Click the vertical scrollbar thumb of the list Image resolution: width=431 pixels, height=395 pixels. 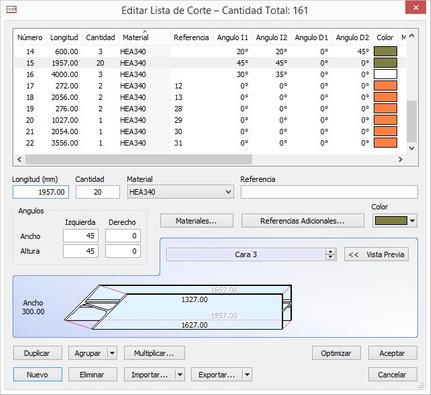point(412,121)
